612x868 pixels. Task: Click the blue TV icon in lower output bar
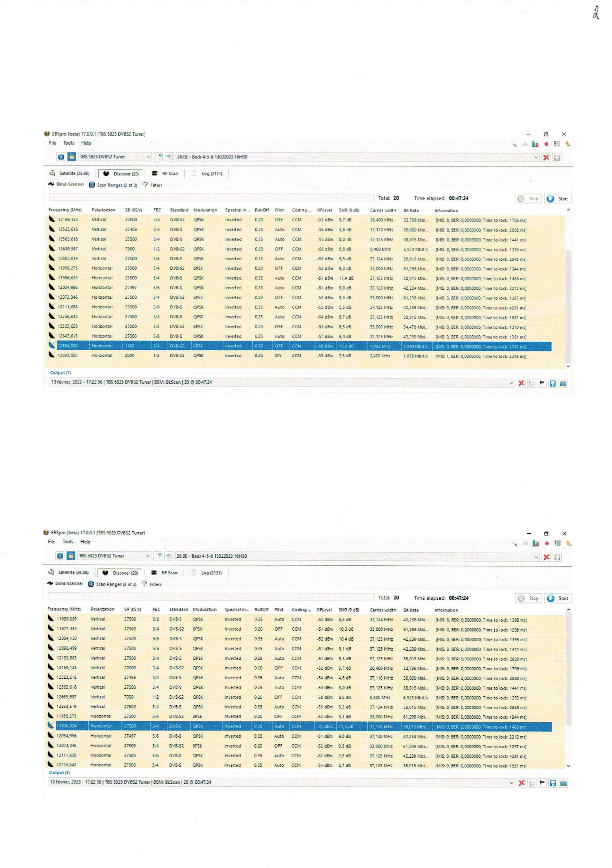click(x=563, y=783)
